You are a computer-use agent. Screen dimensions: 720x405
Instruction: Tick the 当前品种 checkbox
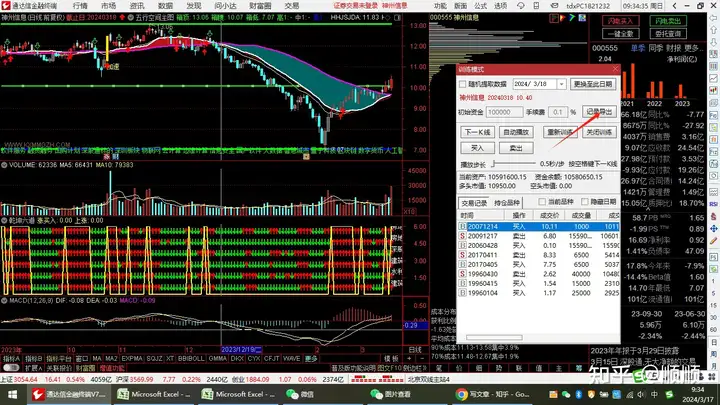click(x=542, y=202)
